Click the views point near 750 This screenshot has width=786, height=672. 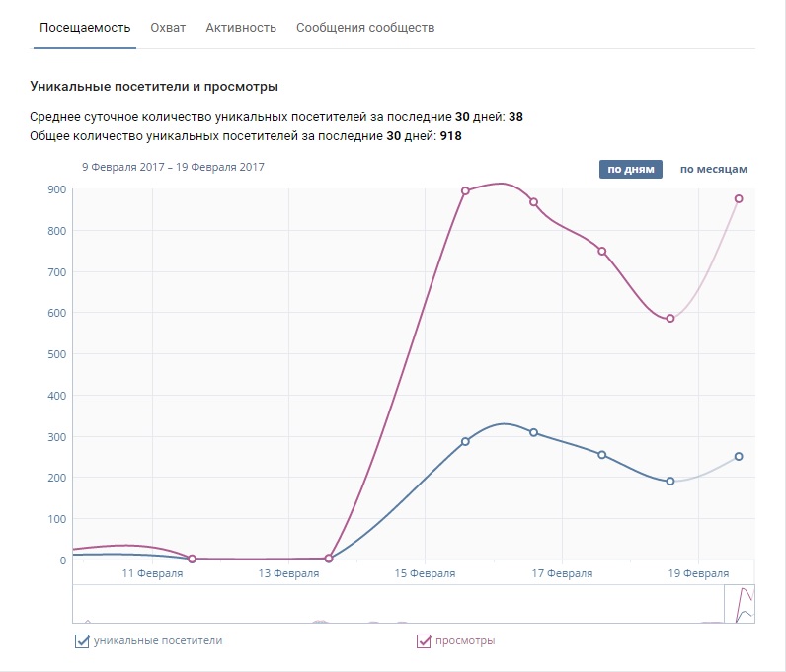point(601,251)
